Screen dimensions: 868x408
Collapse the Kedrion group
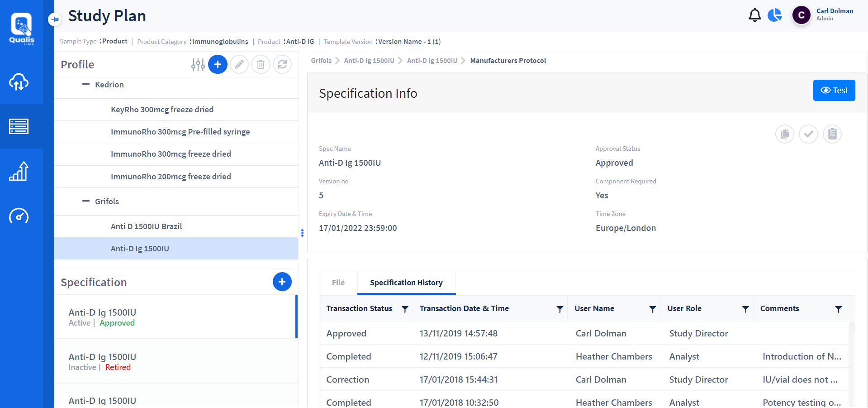tap(86, 84)
